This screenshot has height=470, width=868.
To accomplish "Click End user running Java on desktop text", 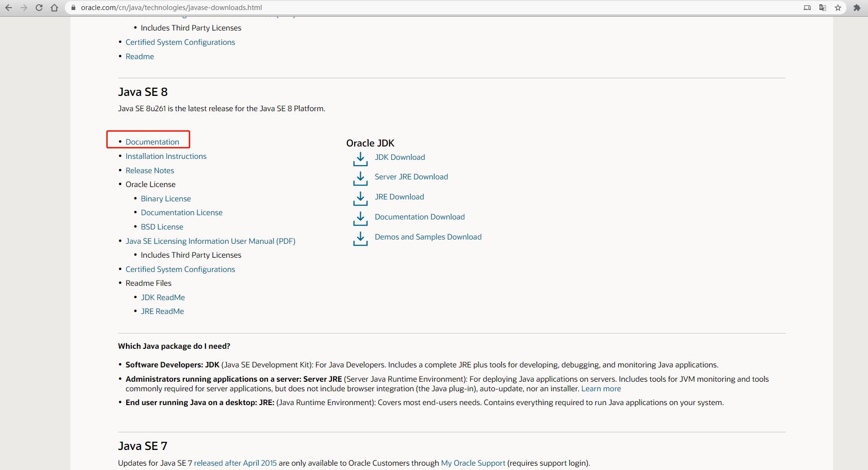I will tap(200, 402).
